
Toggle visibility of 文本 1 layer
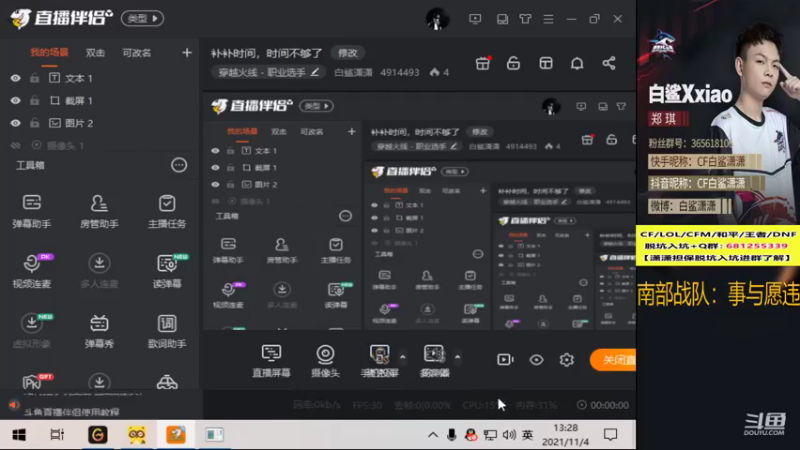coord(15,78)
